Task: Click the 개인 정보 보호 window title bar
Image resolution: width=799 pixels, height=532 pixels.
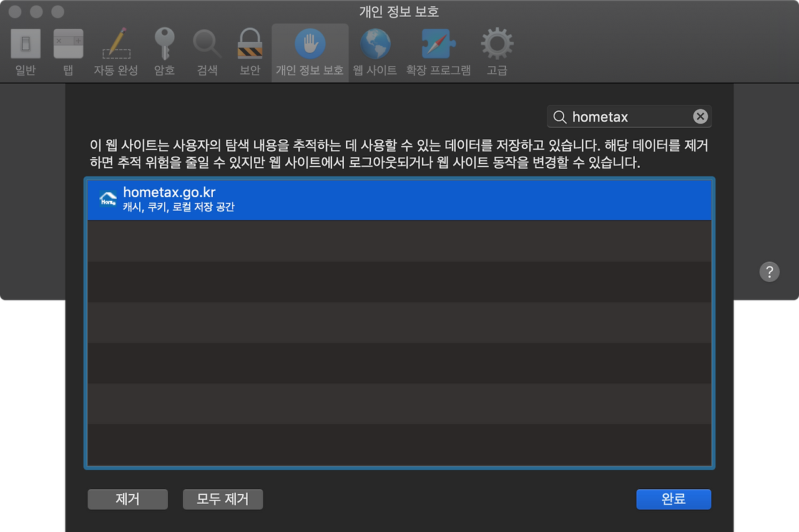Action: (399, 11)
